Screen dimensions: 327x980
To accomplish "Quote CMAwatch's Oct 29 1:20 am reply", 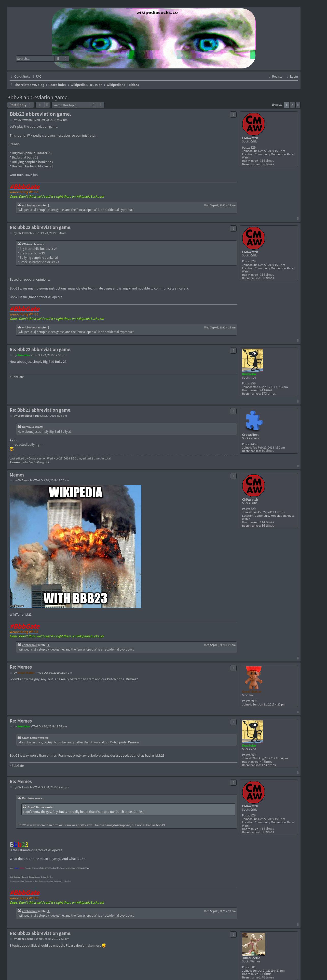I will tap(233, 229).
